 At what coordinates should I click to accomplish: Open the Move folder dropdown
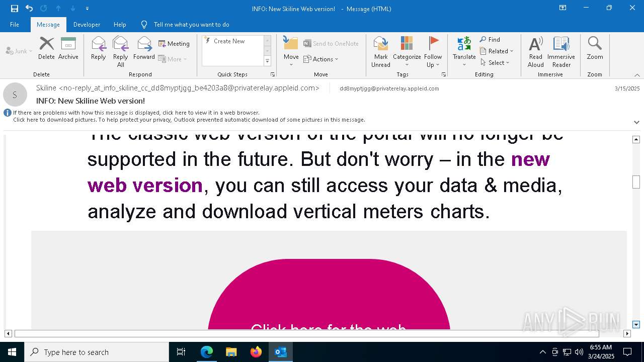[x=291, y=52]
